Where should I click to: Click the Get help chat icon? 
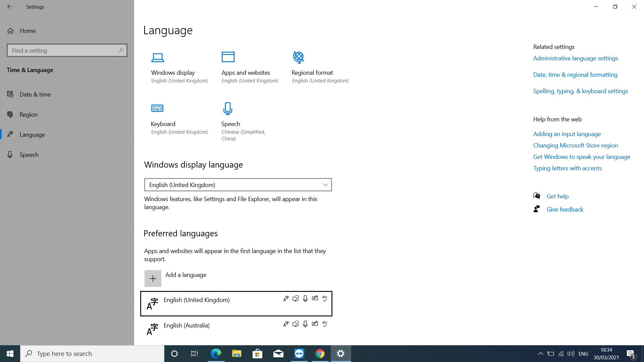click(x=537, y=196)
